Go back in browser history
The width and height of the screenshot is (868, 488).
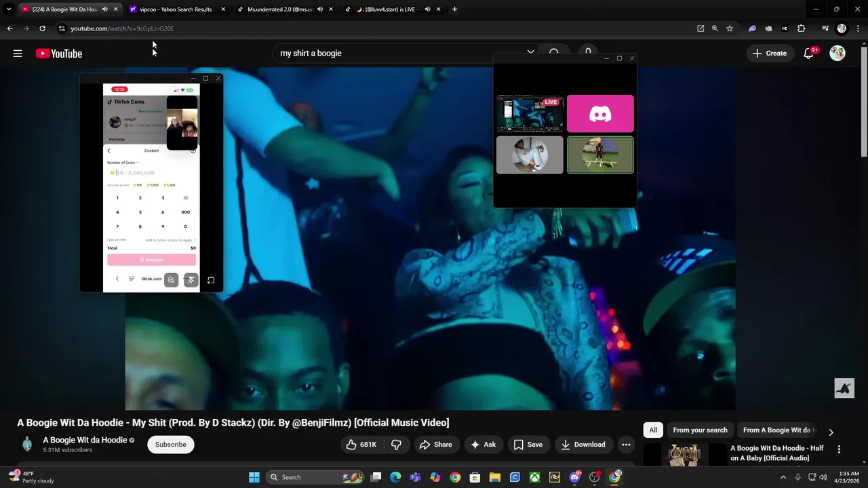pyautogui.click(x=9, y=28)
